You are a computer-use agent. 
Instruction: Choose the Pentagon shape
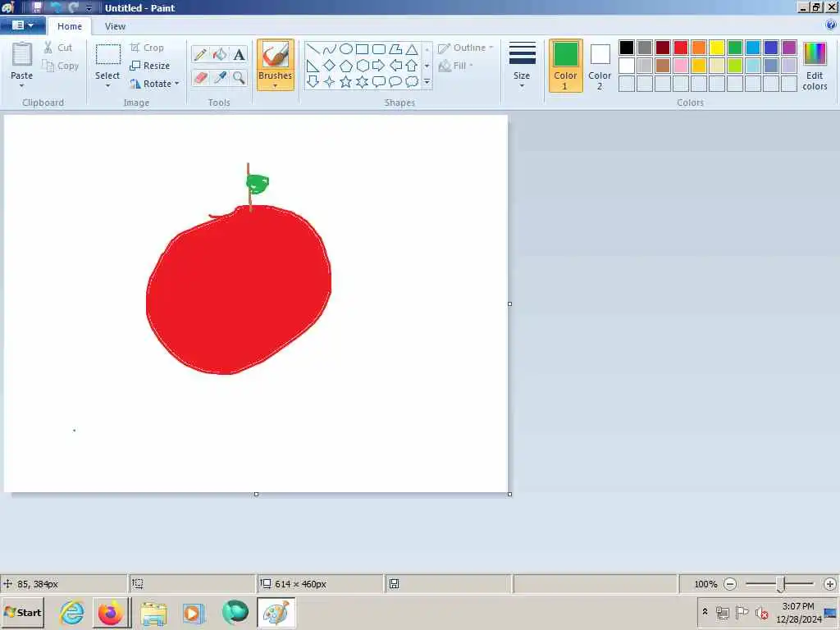[x=346, y=66]
